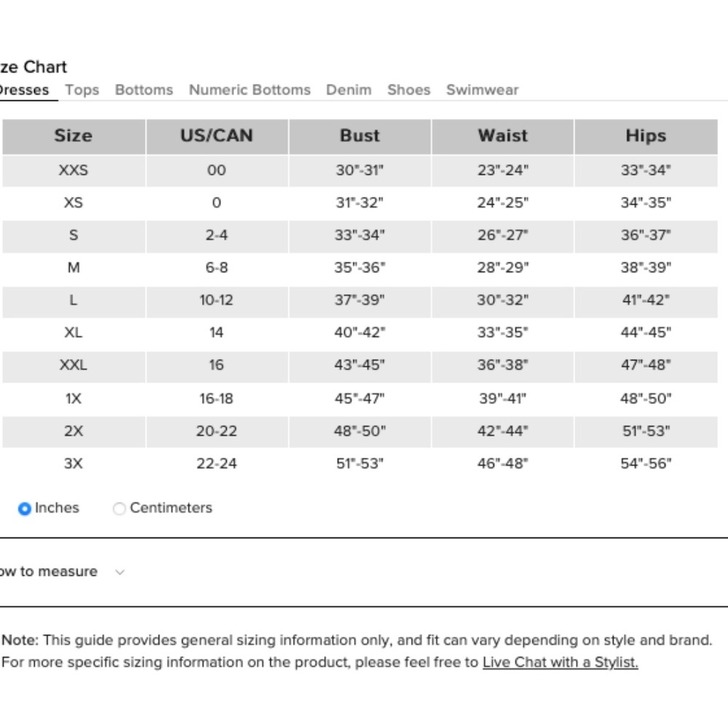
Task: Click the Bust column header
Action: click(x=360, y=136)
